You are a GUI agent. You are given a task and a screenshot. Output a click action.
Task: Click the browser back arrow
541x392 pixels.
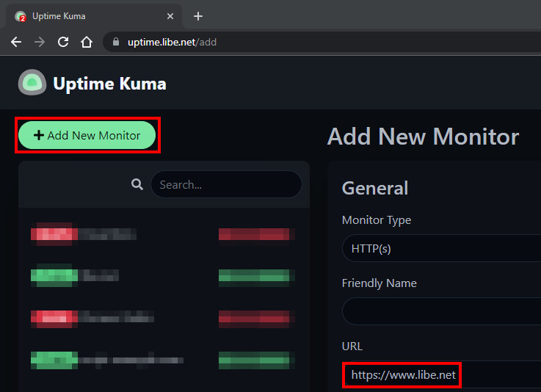pos(16,42)
